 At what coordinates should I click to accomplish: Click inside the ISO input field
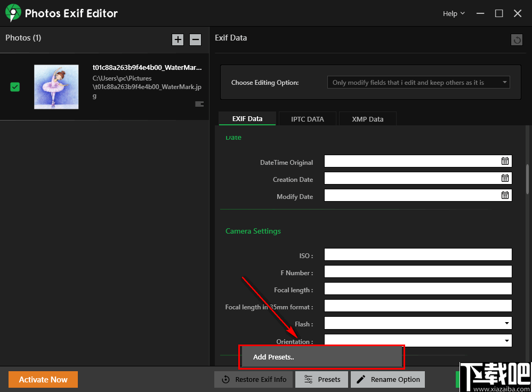(417, 254)
